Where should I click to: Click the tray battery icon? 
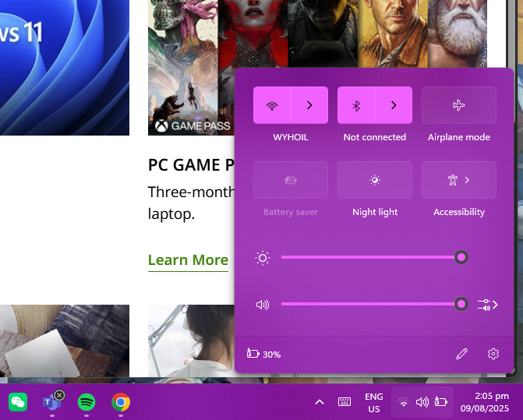(x=440, y=402)
